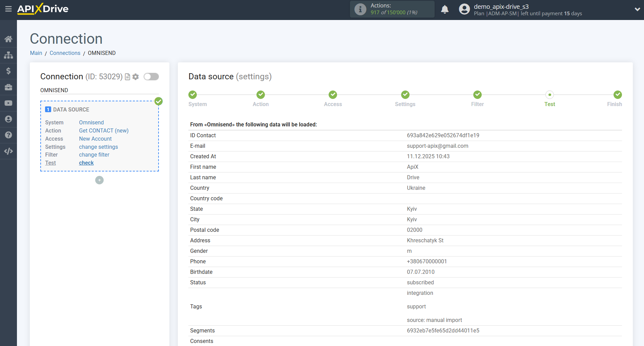
Task: Go back via the Connections breadcrumb
Action: click(65, 53)
